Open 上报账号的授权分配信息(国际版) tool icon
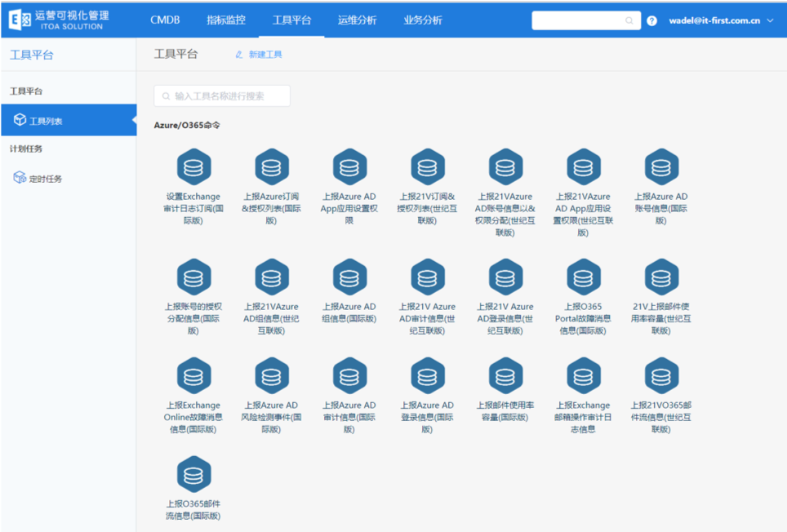Screen dimensions: 787x532 click(193, 277)
